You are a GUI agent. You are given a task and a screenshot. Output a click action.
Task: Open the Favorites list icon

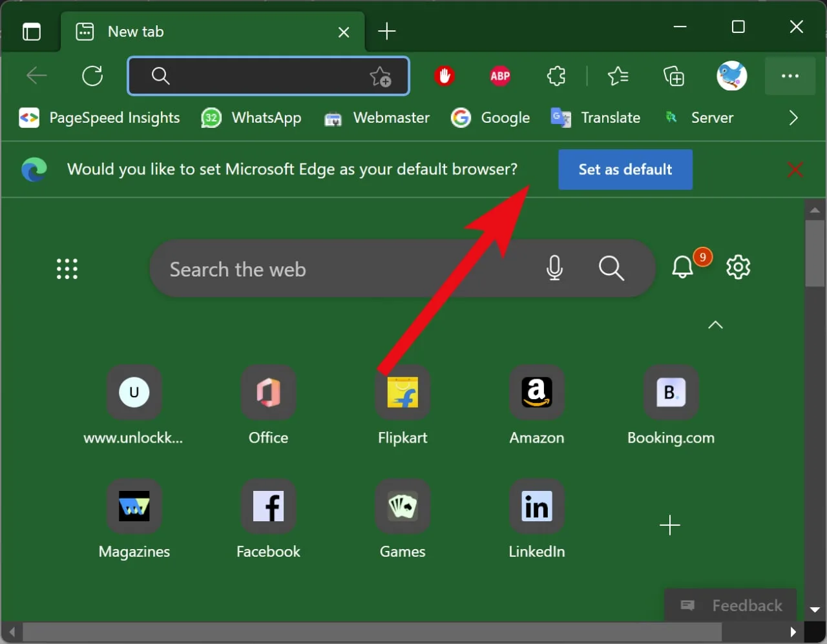point(618,76)
